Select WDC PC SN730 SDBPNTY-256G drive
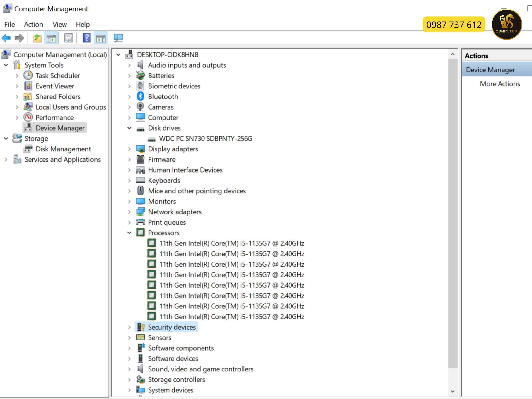 [206, 139]
